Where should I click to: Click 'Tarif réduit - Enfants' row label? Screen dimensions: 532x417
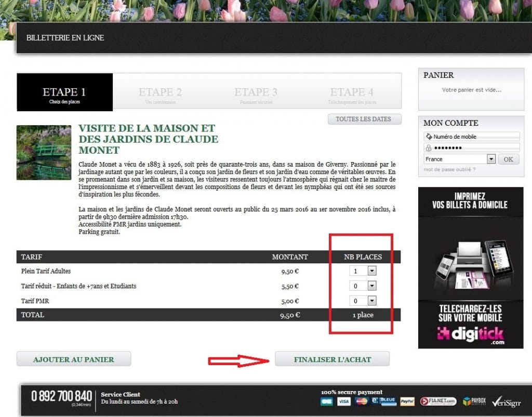click(x=78, y=286)
